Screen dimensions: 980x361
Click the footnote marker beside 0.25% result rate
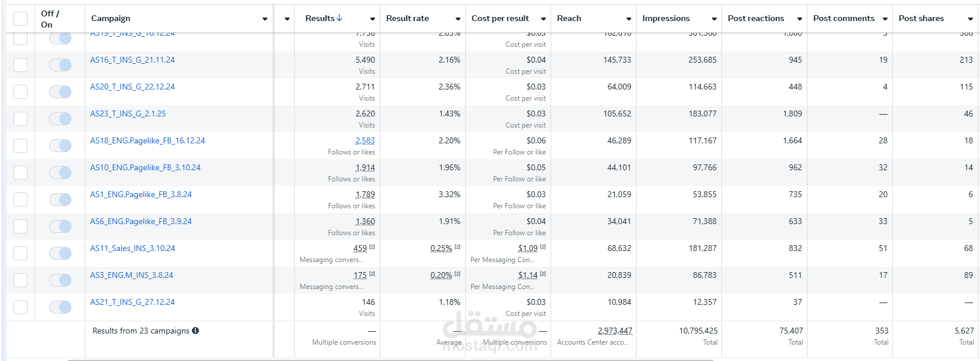click(458, 247)
